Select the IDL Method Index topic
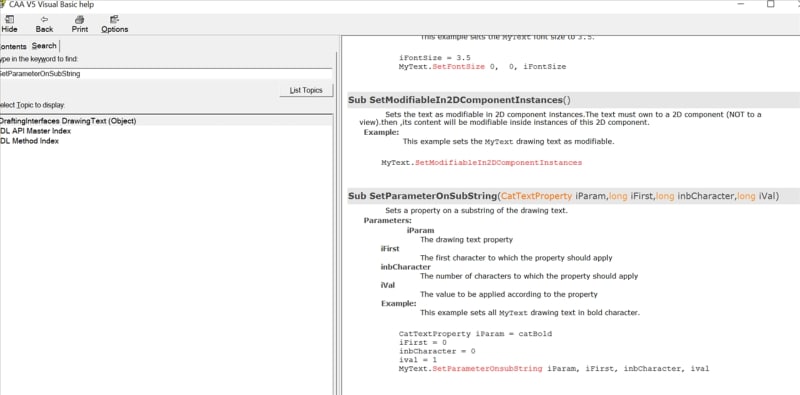 (x=29, y=141)
